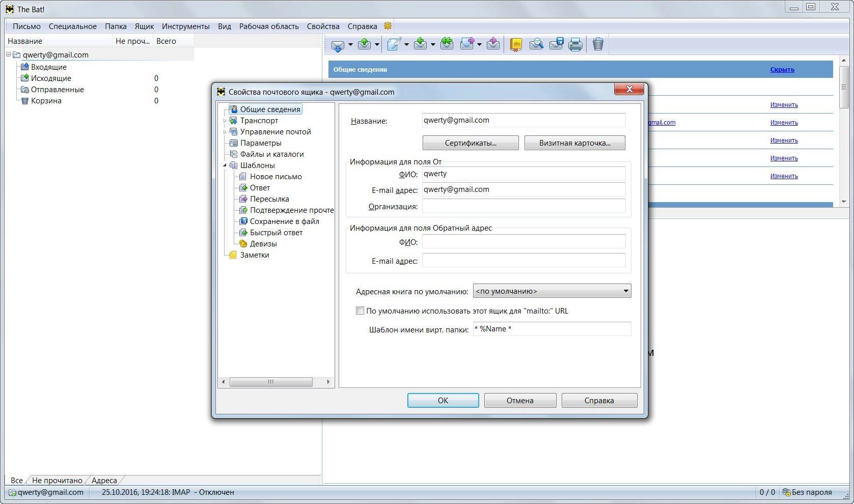
Task: Open dropdown arrow next to Get mail icon
Action: pos(350,45)
